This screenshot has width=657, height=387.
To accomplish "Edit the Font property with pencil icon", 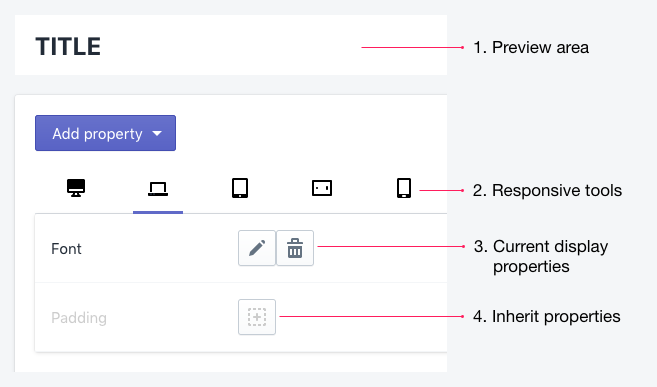I will [x=257, y=248].
